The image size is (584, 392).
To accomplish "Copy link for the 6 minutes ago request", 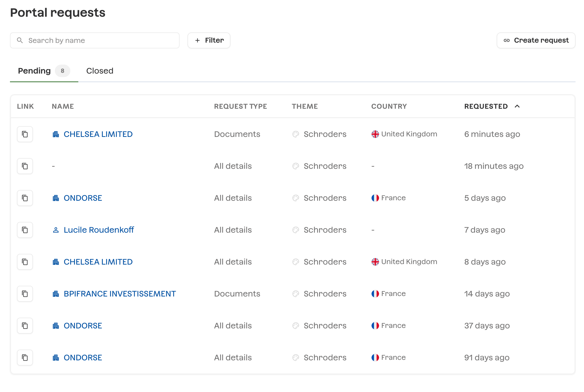I will [x=25, y=134].
